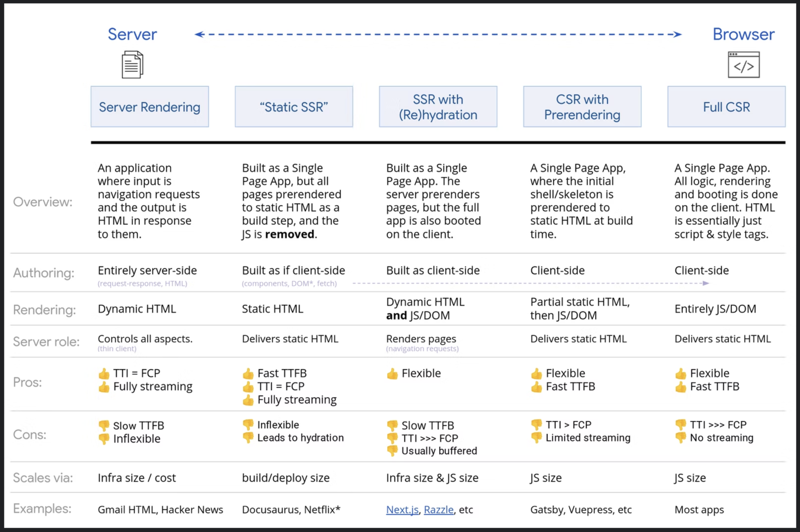Select the CSR with Prerendering box
The width and height of the screenshot is (800, 532).
[x=582, y=107]
